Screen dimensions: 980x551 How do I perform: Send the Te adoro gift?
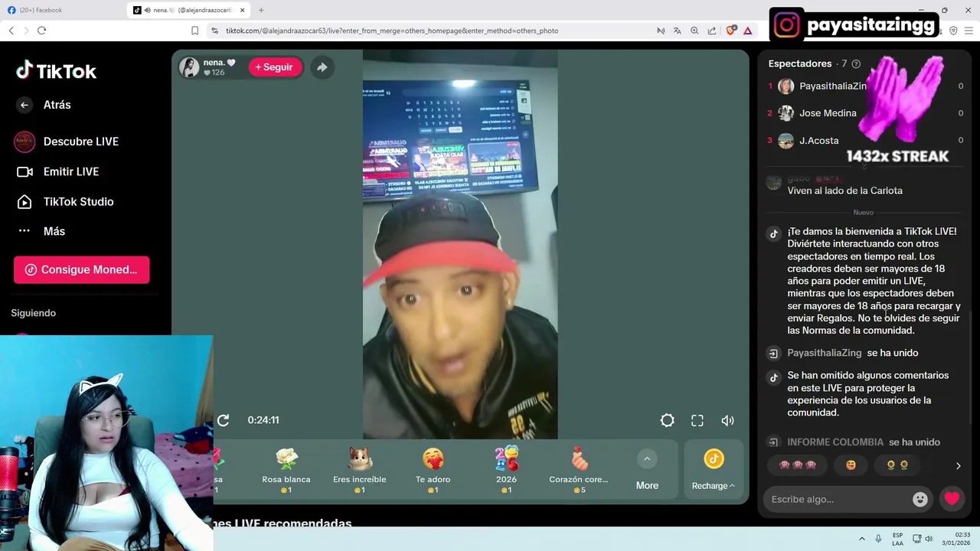[x=433, y=470]
